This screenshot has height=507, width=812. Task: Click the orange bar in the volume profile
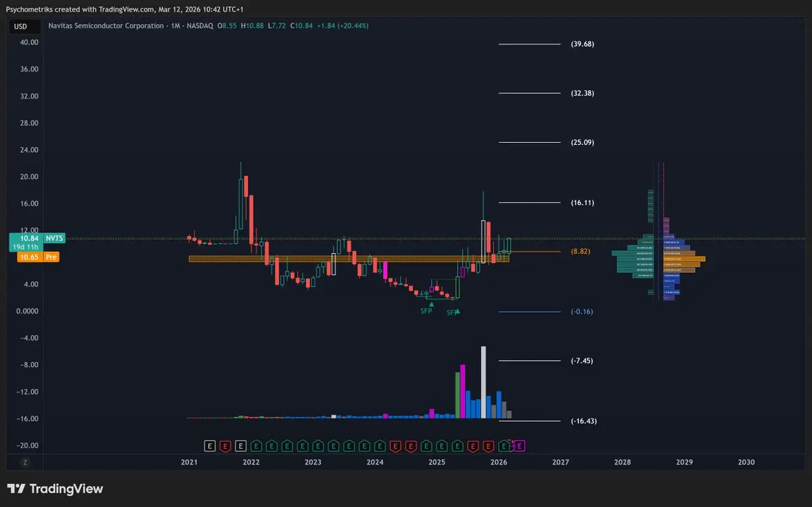(683, 259)
